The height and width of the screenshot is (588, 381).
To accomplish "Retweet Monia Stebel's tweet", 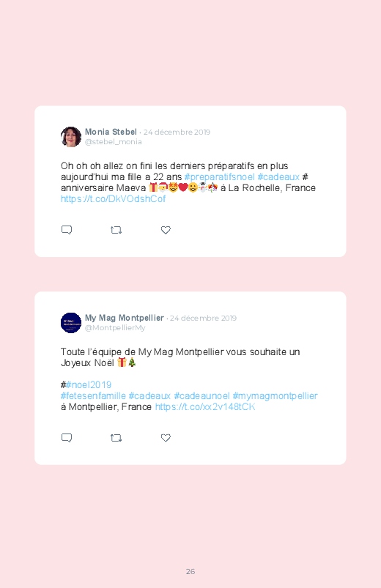I will (x=116, y=230).
